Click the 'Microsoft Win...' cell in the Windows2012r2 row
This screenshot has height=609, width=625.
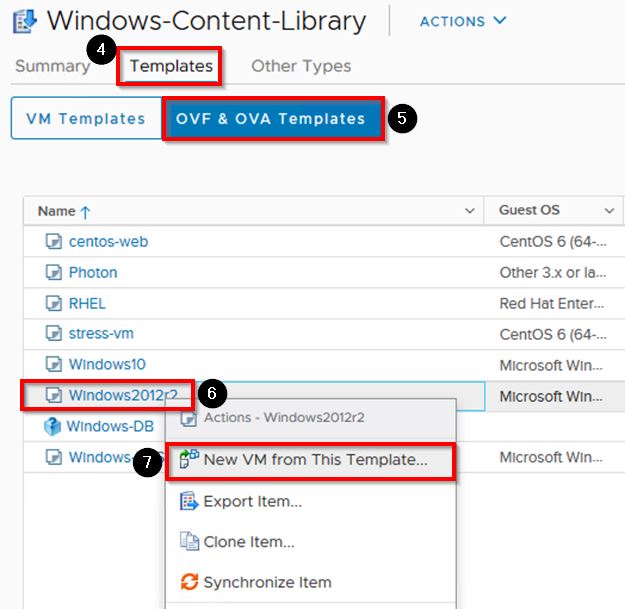point(551,397)
